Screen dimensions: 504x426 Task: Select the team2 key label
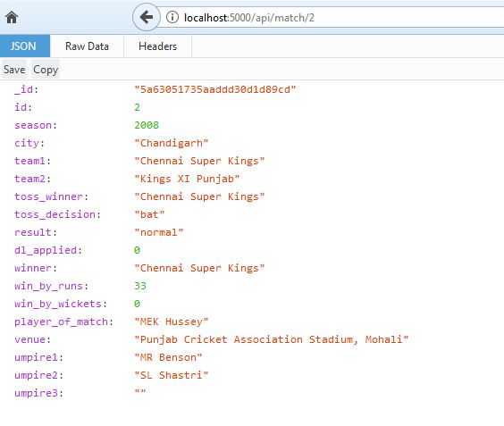coord(32,179)
